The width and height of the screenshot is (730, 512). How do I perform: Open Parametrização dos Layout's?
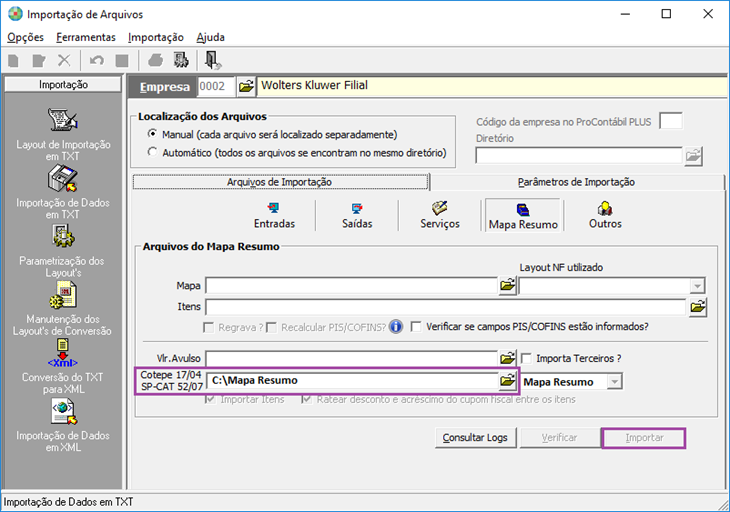(x=63, y=251)
